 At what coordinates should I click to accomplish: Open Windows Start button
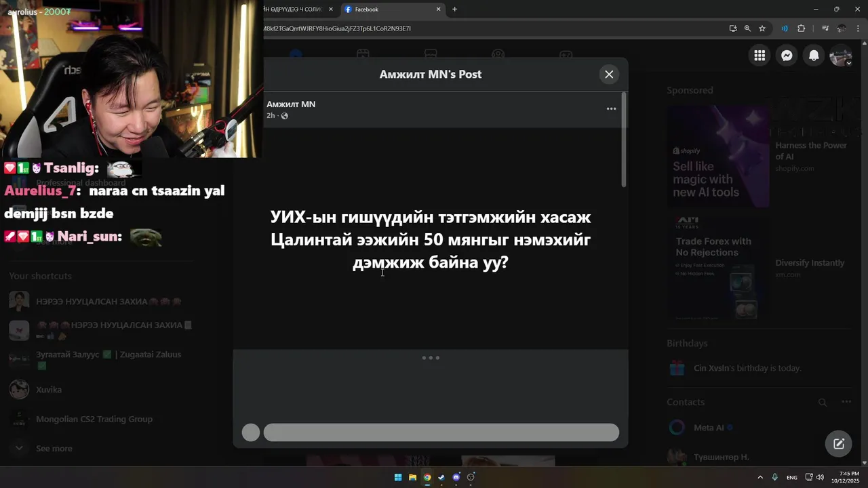point(398,477)
